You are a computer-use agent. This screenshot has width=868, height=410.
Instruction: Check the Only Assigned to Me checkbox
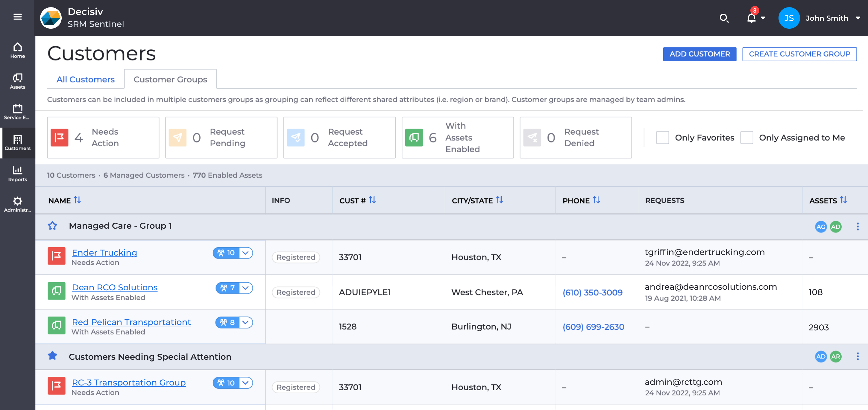coord(747,137)
